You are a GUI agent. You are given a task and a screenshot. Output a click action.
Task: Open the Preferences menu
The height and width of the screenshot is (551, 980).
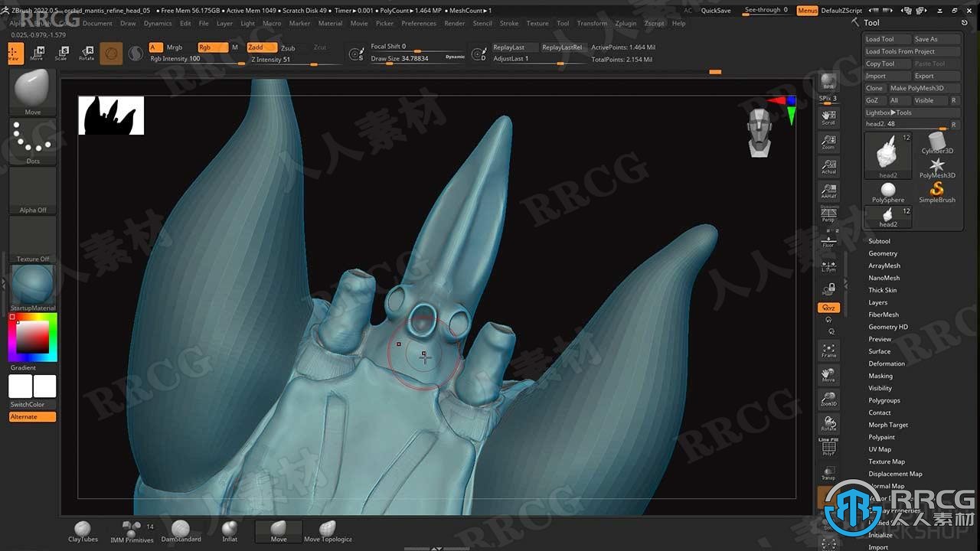[x=419, y=23]
